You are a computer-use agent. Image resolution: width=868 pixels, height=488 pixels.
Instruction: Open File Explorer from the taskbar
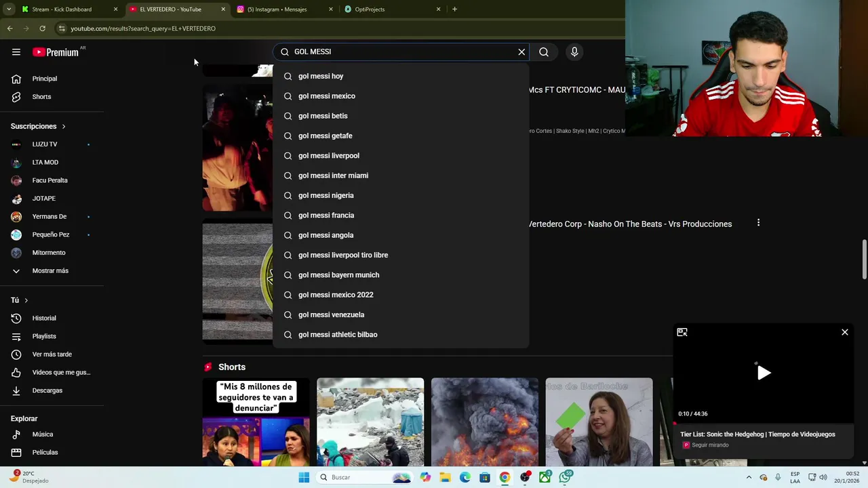445,477
